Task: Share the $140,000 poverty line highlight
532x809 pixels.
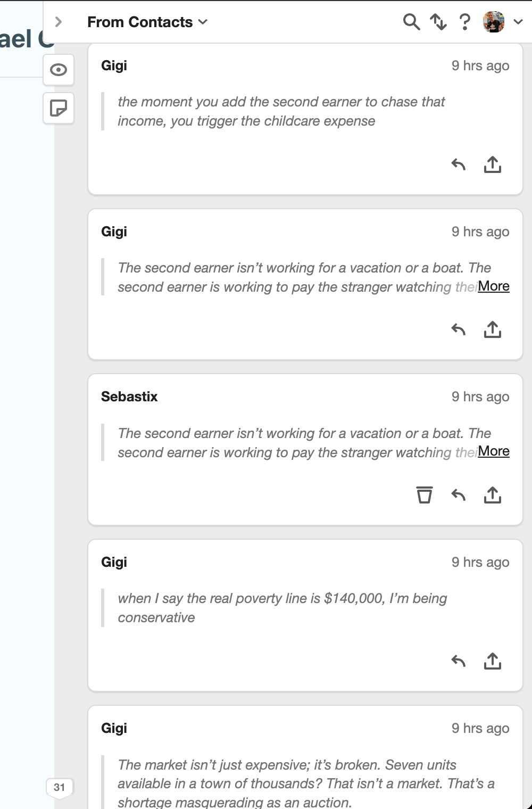Action: coord(493,661)
